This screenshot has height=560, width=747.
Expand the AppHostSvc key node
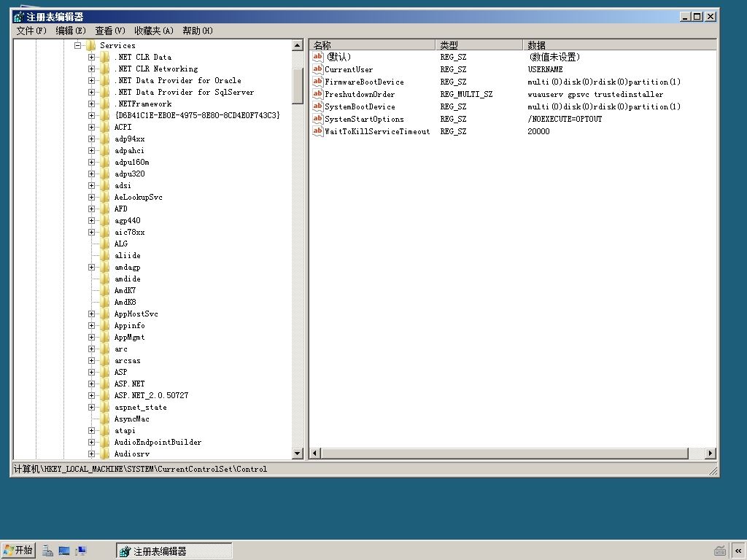tap(91, 314)
